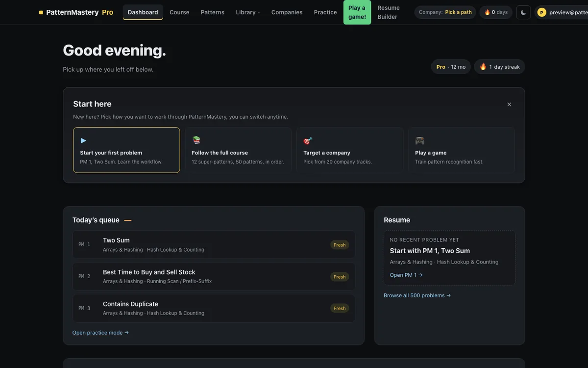The width and height of the screenshot is (588, 368).
Task: Go to the Patterns page
Action: pyautogui.click(x=213, y=12)
